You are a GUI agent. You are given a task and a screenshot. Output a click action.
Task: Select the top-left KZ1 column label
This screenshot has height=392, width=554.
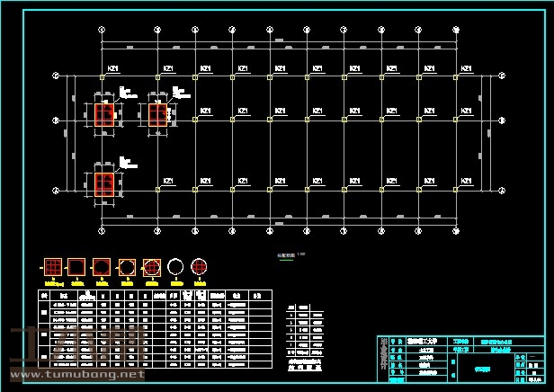point(114,68)
